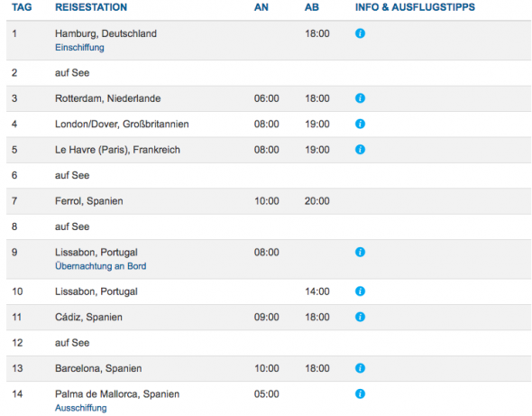Open info icon for Hamburg, Deutschland

click(360, 33)
